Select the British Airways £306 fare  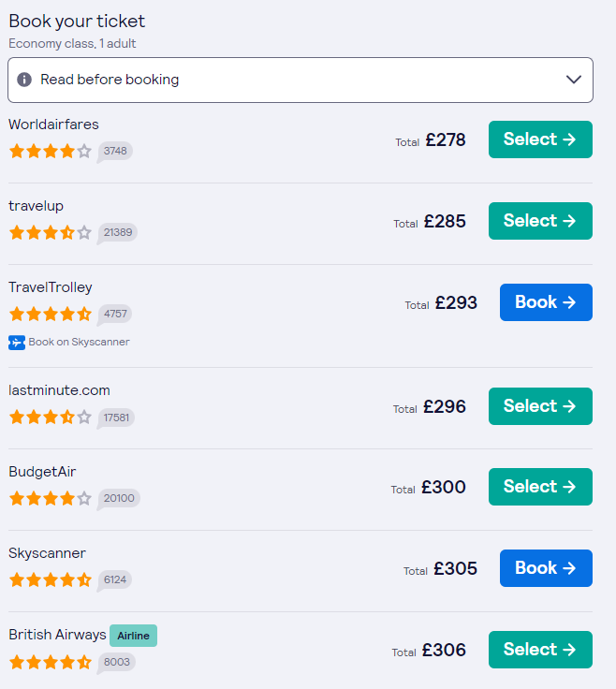point(540,650)
